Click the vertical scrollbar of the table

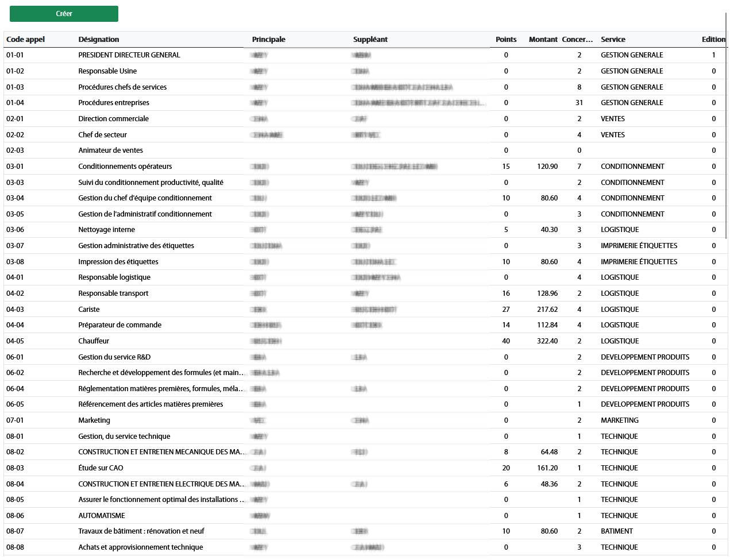pyautogui.click(x=727, y=126)
